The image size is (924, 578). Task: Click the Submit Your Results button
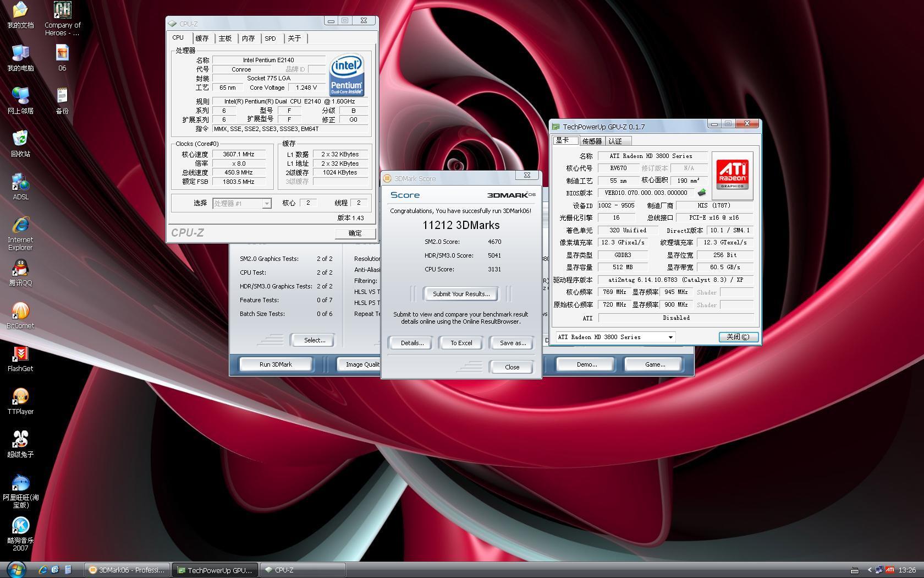(x=460, y=294)
